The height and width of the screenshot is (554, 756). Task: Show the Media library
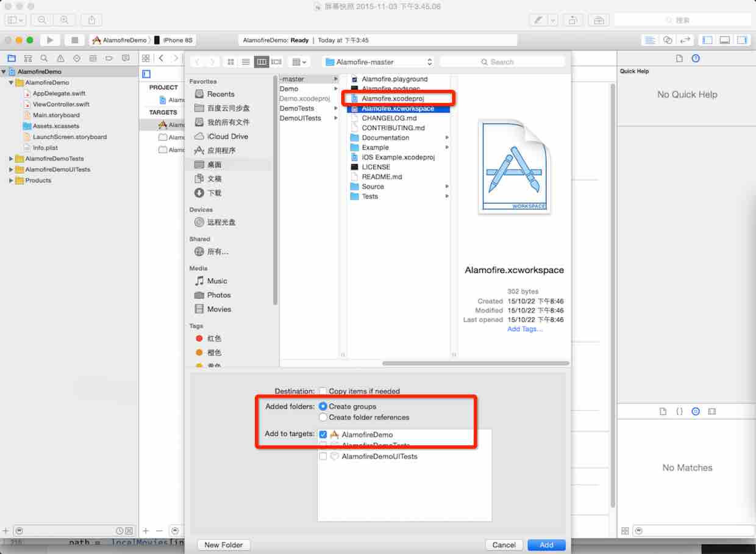pyautogui.click(x=712, y=412)
